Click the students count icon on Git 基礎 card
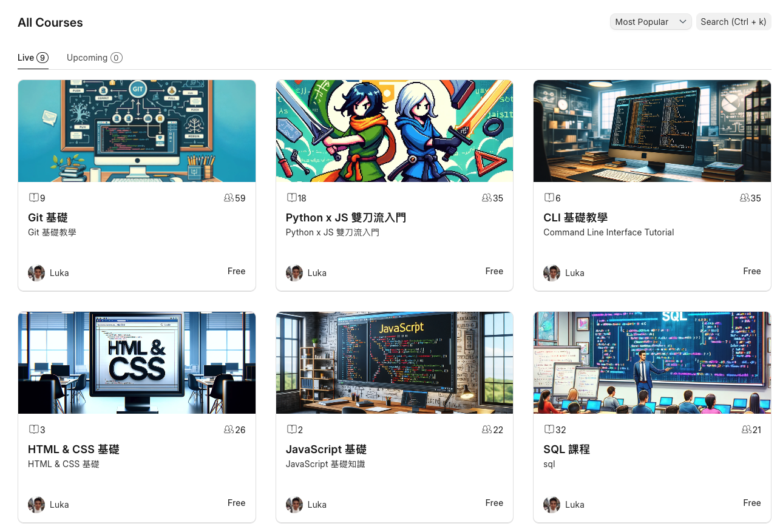 click(x=228, y=198)
